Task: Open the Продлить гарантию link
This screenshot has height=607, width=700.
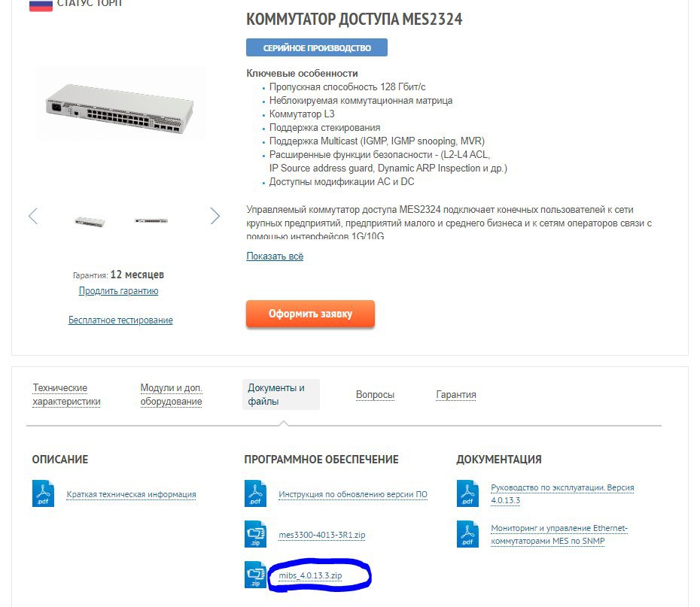Action: pyautogui.click(x=118, y=291)
